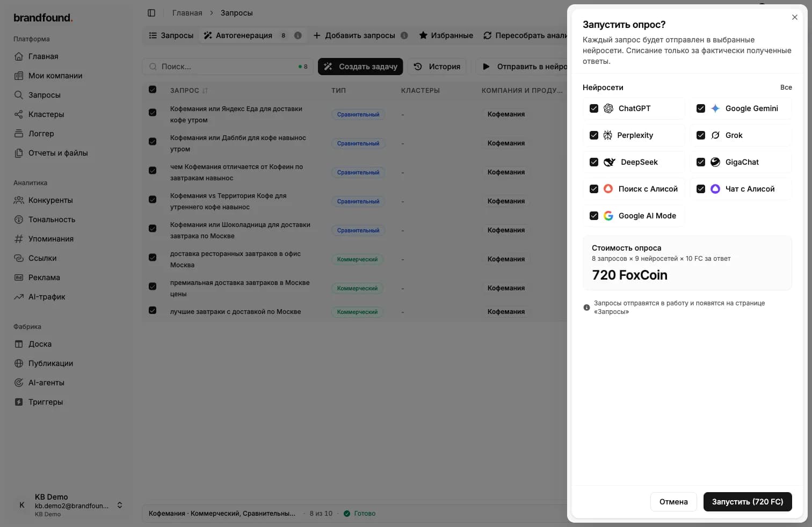Viewport: 812px width, 527px height.
Task: Click Запустить (720 FC) button
Action: coord(748,502)
